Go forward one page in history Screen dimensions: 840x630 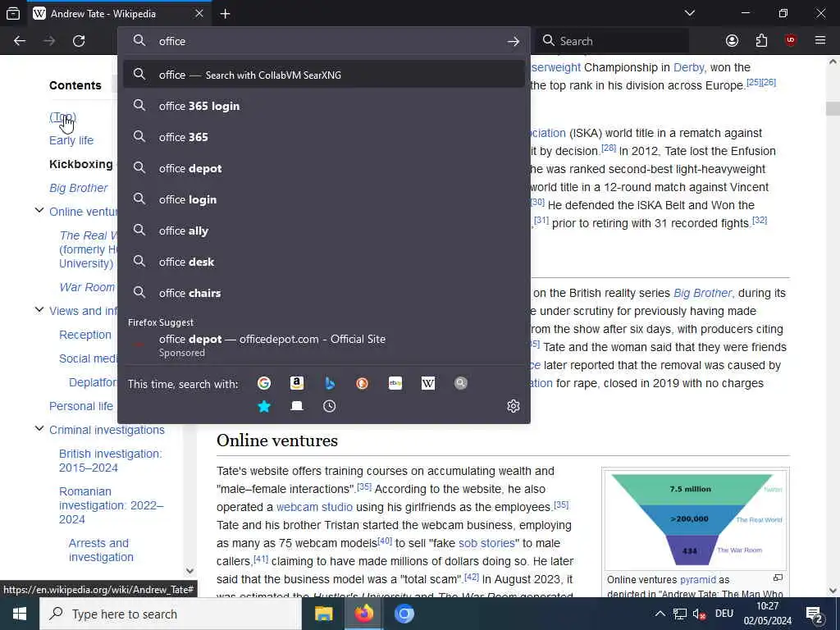point(49,41)
